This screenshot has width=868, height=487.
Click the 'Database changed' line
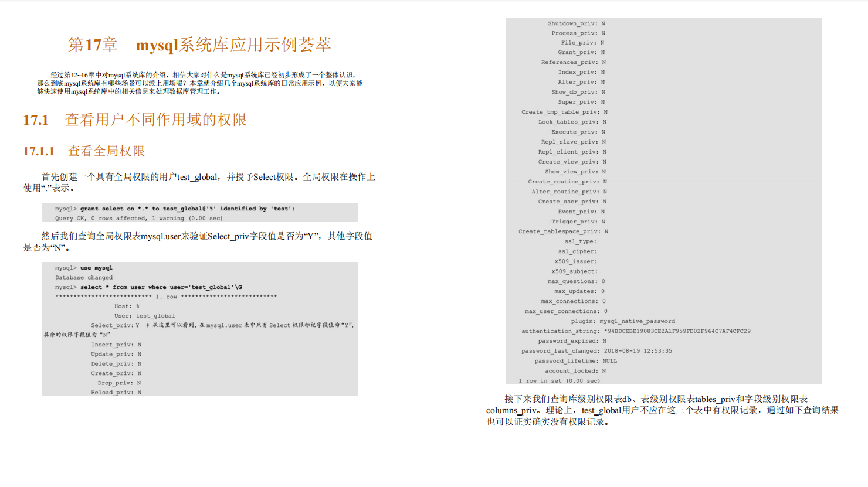point(84,278)
